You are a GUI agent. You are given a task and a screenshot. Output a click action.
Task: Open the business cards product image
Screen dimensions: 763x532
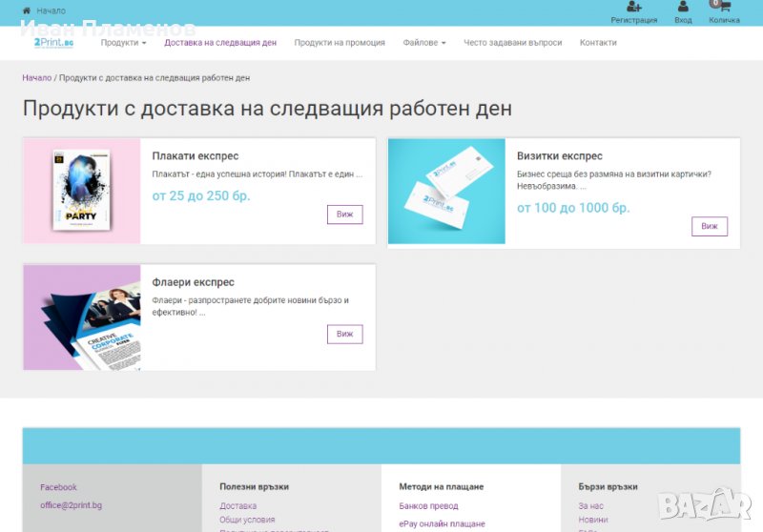point(446,191)
